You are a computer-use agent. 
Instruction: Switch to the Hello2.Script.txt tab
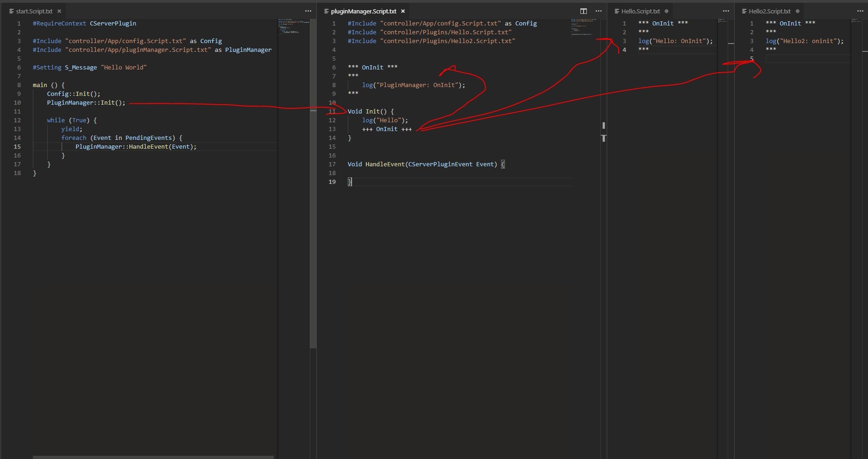(x=769, y=11)
